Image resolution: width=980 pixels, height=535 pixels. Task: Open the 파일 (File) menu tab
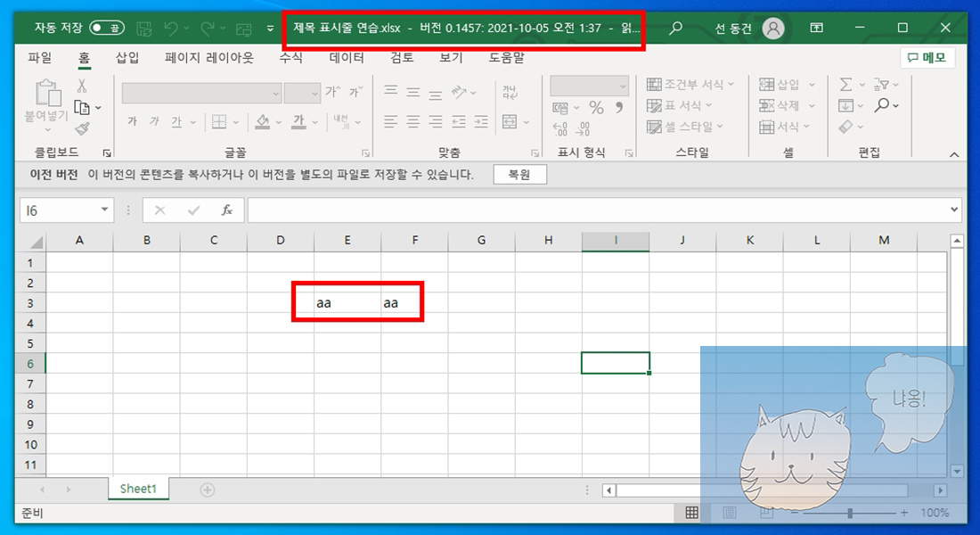[40, 58]
